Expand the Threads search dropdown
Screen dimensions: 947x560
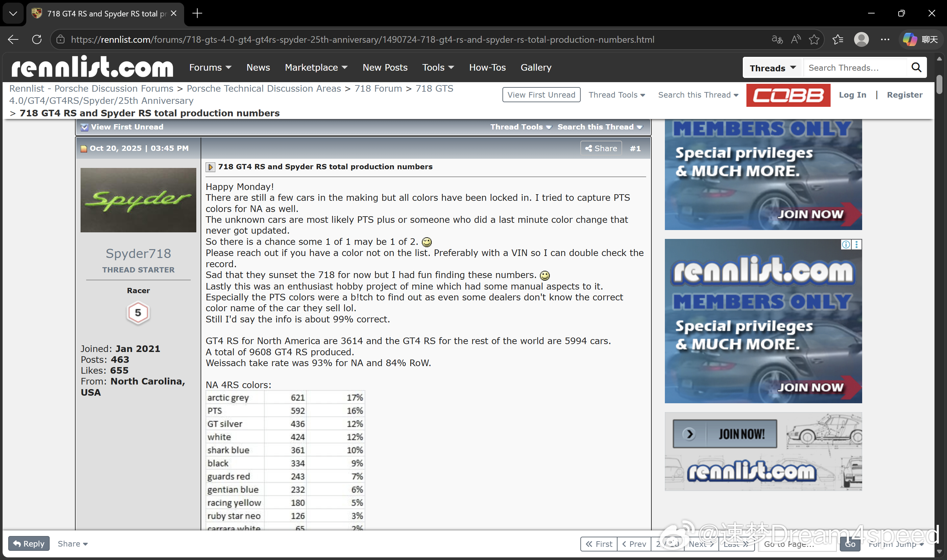click(x=773, y=68)
